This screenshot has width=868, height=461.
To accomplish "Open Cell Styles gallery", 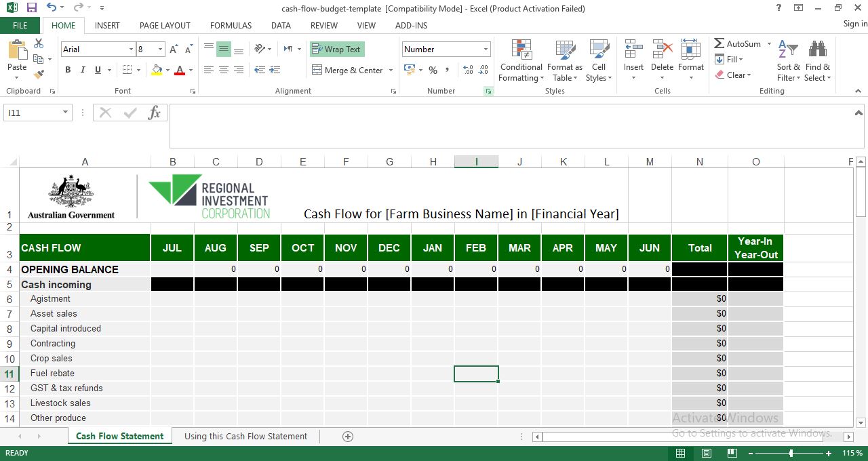I will pyautogui.click(x=599, y=61).
